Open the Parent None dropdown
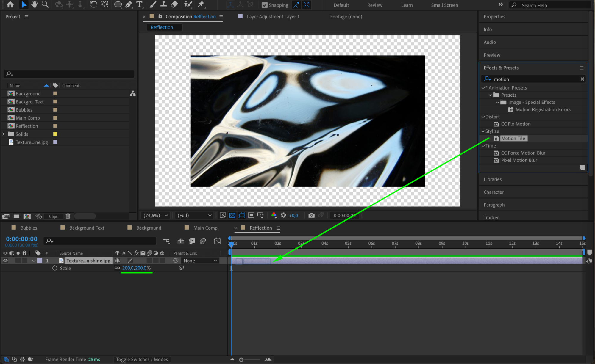Screen dimensions: 595x364 [200, 261]
